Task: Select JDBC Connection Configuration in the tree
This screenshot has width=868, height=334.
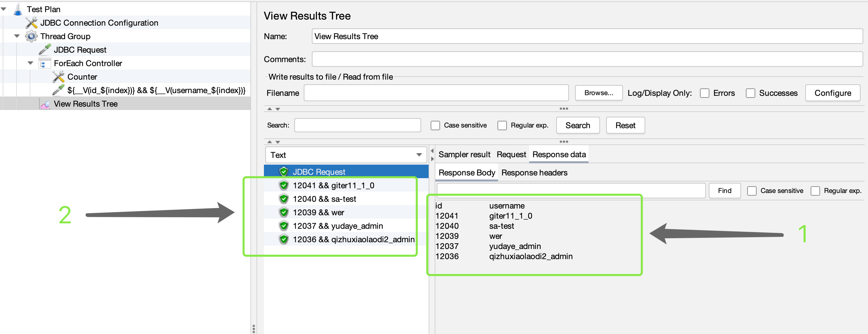Action: point(99,23)
